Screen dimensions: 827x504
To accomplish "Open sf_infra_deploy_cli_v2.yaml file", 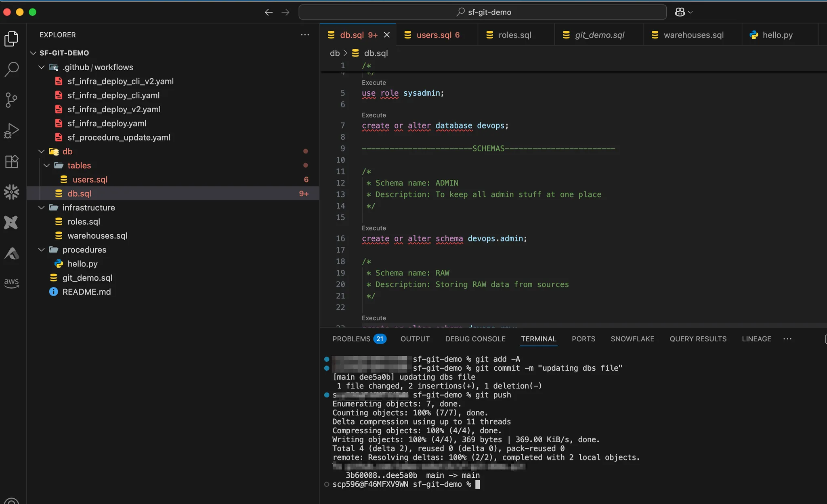I will point(120,81).
